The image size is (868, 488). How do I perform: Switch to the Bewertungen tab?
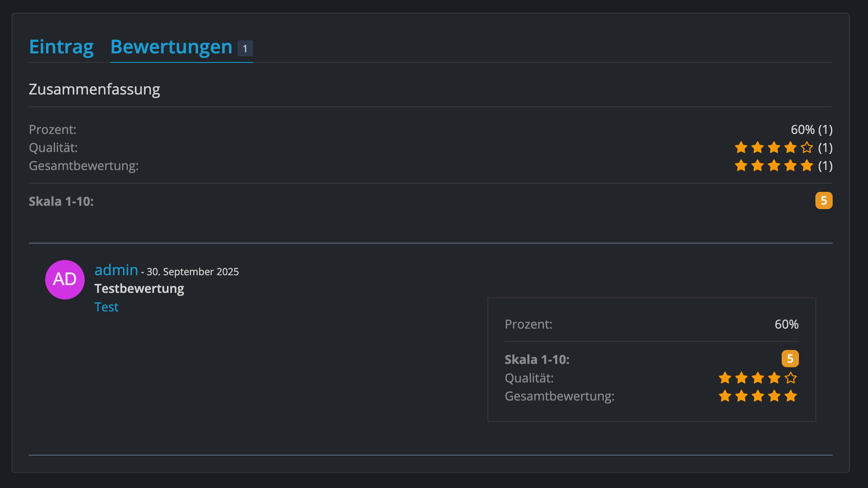tap(171, 47)
